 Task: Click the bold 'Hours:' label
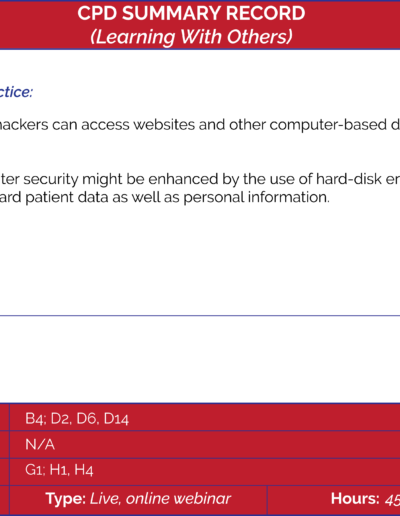(355, 499)
